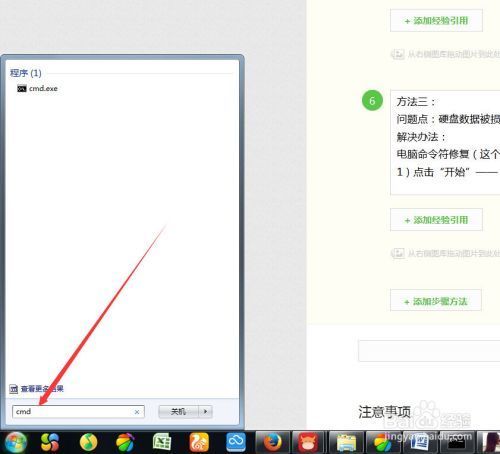Click the 注意事项 empty input box
Viewport: 500px width, 454px height.
tap(429, 351)
